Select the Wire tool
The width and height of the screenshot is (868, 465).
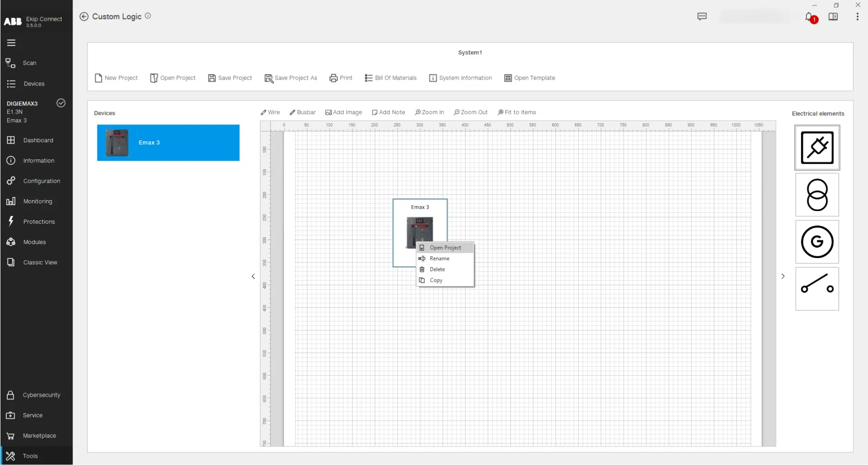[270, 112]
